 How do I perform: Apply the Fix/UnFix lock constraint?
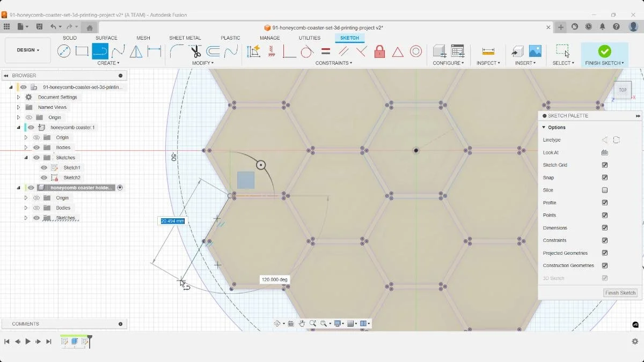point(379,51)
